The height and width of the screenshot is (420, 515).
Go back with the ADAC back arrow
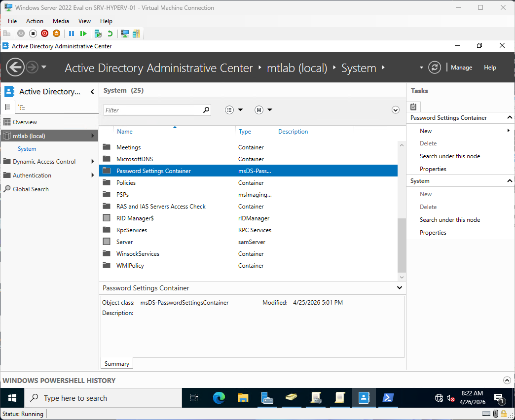[15, 67]
